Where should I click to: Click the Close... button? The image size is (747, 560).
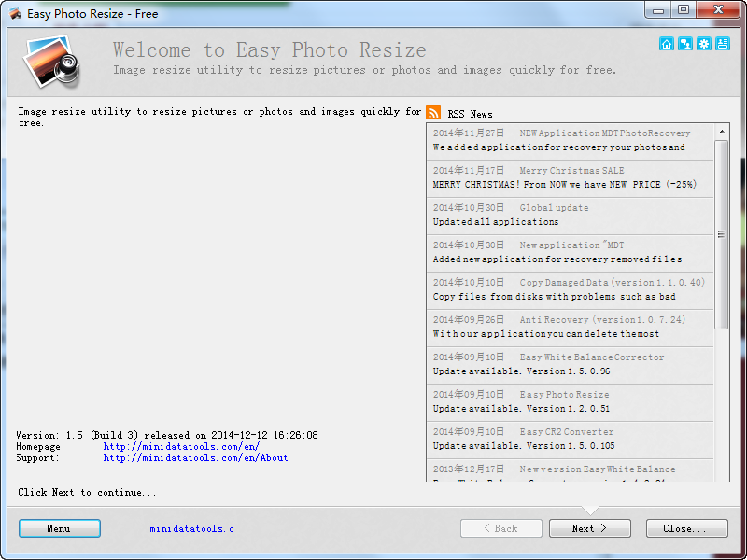coord(687,528)
